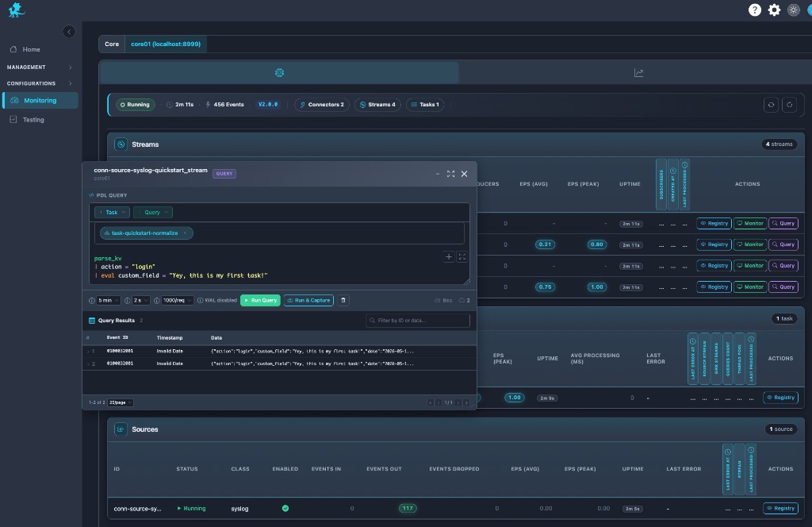812x527 pixels.
Task: Open the 1000/req limit dropdown
Action: coord(177,301)
